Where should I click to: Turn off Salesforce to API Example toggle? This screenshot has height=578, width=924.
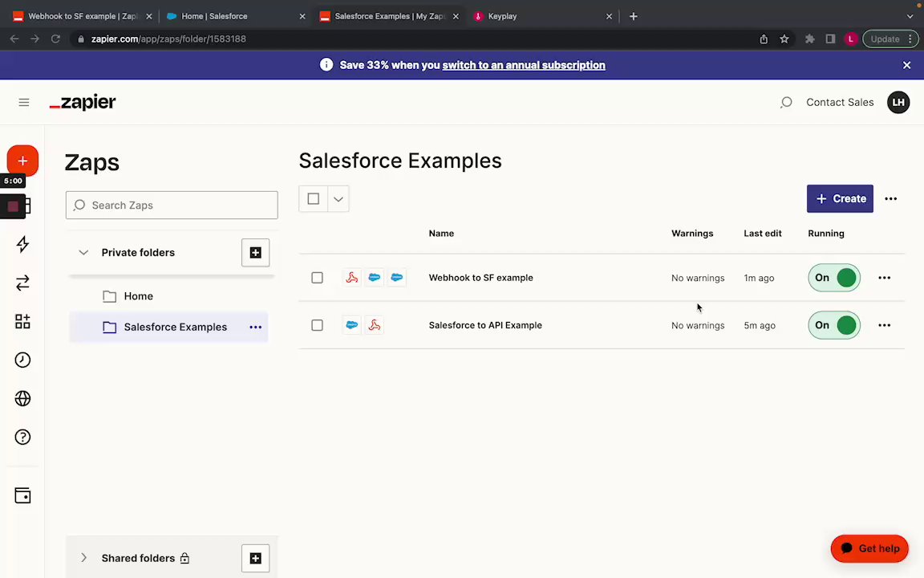coord(834,325)
